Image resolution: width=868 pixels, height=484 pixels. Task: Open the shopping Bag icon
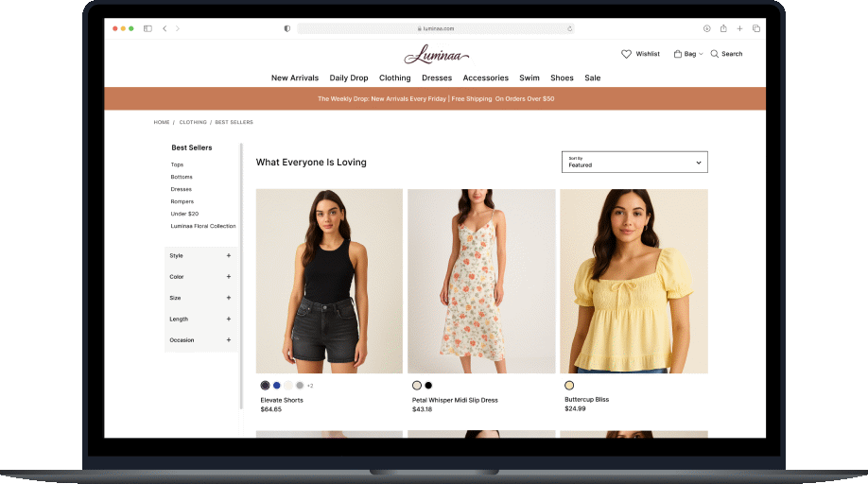coord(678,54)
